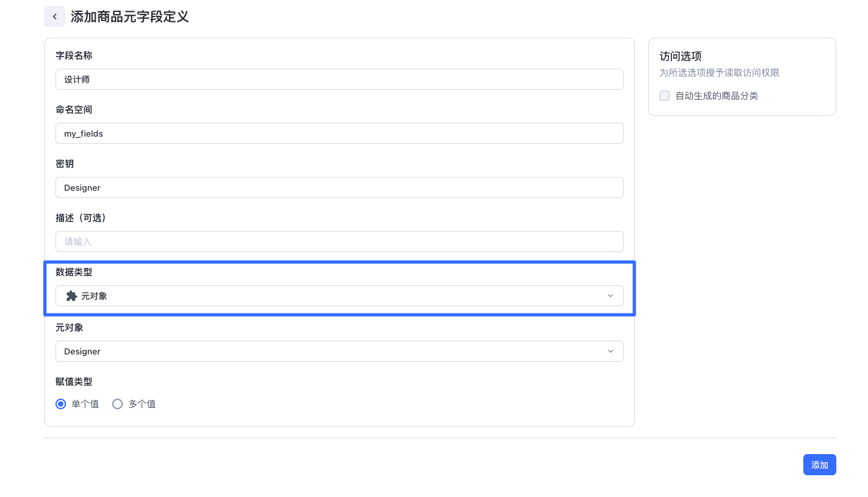
Task: Click the chevron arrow in 数据类型 field
Action: click(x=611, y=296)
